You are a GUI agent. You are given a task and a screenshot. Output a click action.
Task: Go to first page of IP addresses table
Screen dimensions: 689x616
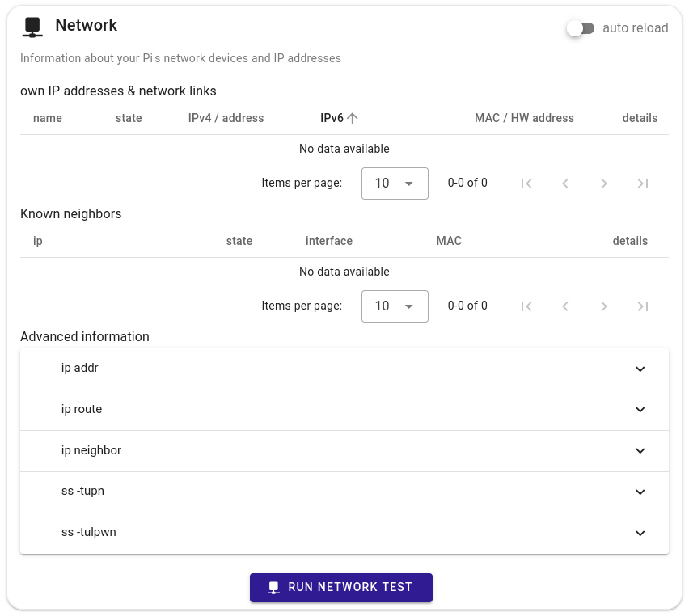[x=526, y=184]
